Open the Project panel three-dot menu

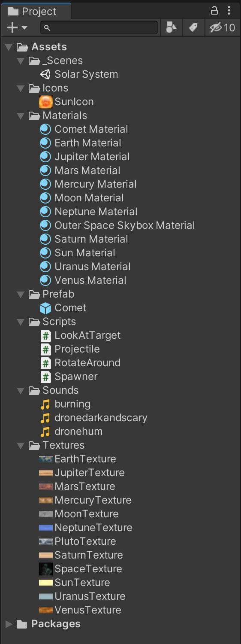tap(229, 11)
